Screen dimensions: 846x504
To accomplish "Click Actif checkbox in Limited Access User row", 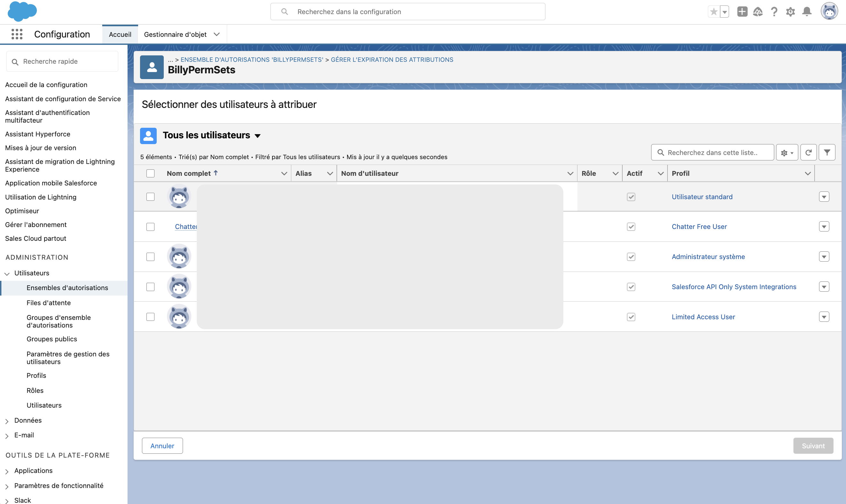I will (631, 317).
